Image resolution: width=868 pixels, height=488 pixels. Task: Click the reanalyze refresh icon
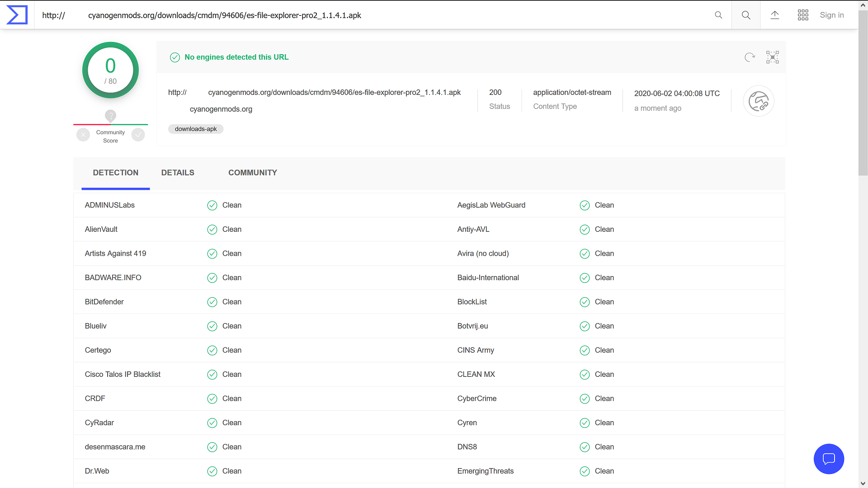coord(750,57)
